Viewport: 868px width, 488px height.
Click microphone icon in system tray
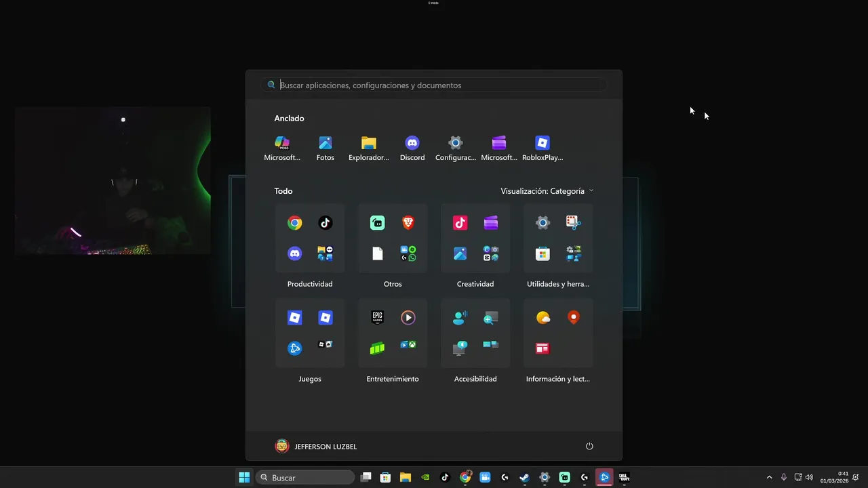[x=784, y=477]
